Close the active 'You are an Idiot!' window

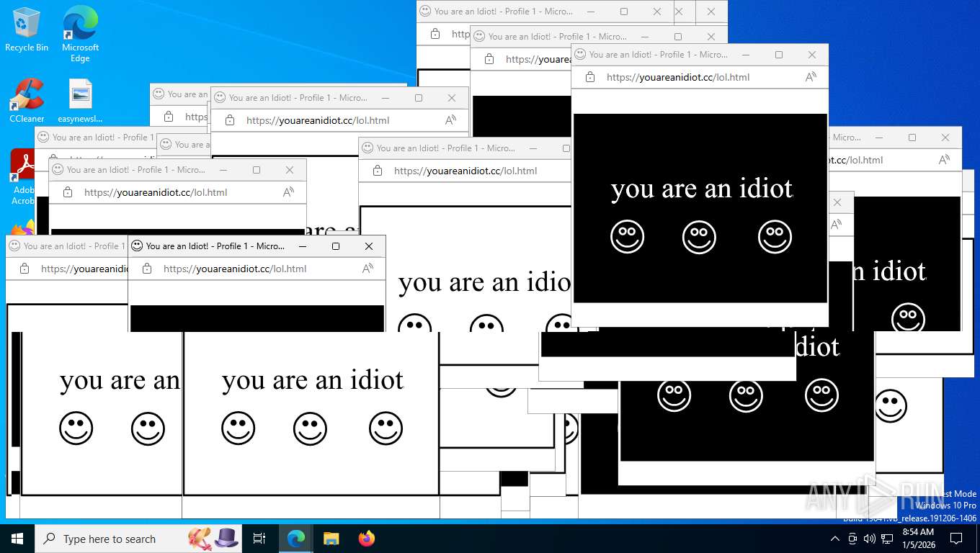tap(369, 246)
